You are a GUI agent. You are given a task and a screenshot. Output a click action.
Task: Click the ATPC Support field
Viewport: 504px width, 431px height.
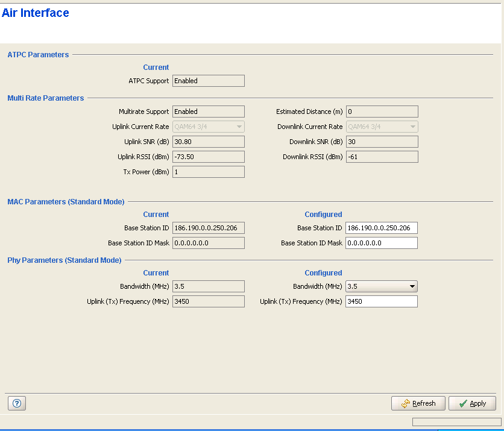tap(208, 81)
